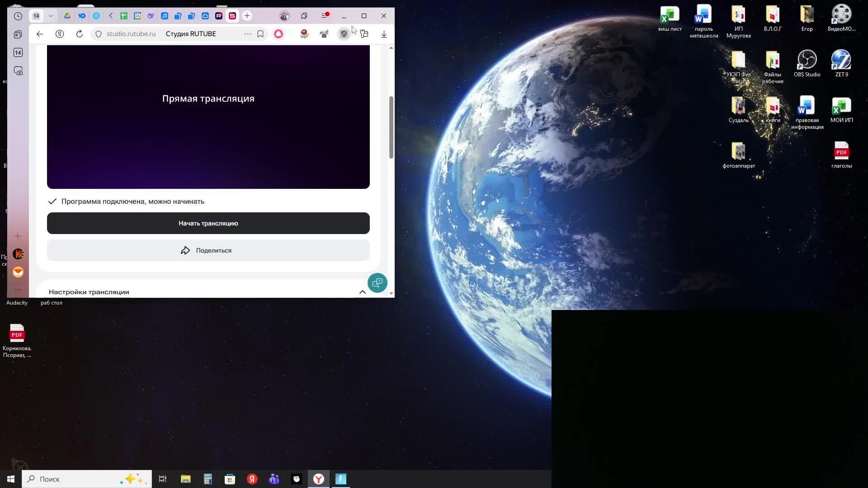Open the sidebar screenshot tool icon
Screen dimensions: 868x488
[x=18, y=71]
